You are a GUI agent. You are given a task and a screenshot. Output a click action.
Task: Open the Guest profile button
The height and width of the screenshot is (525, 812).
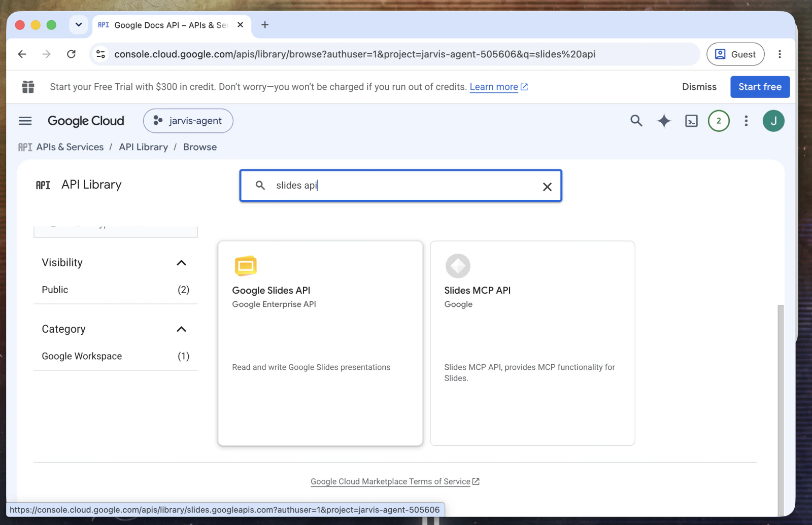point(735,54)
